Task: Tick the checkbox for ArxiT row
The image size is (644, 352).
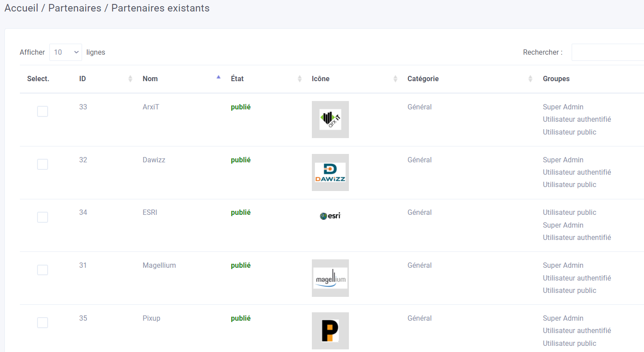Action: tap(42, 112)
